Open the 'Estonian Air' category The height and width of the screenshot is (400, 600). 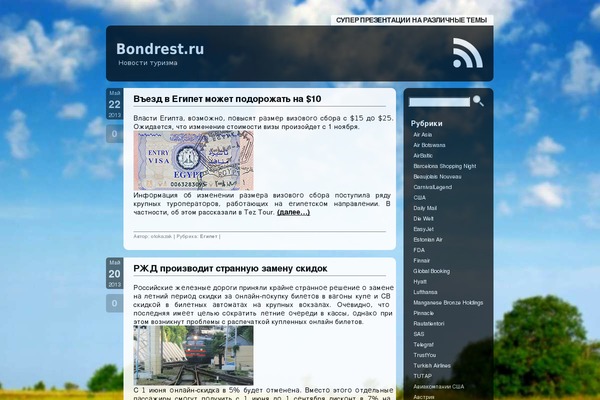click(428, 240)
